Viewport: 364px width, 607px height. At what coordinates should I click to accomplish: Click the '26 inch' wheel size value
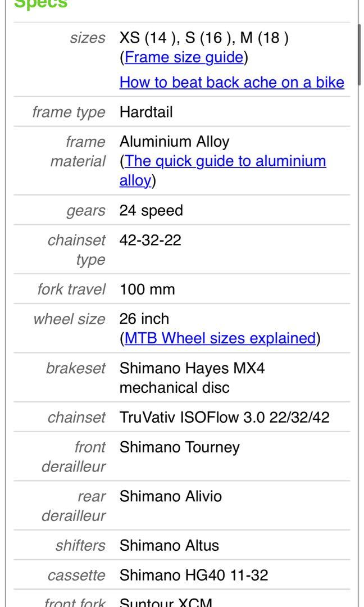click(x=144, y=319)
